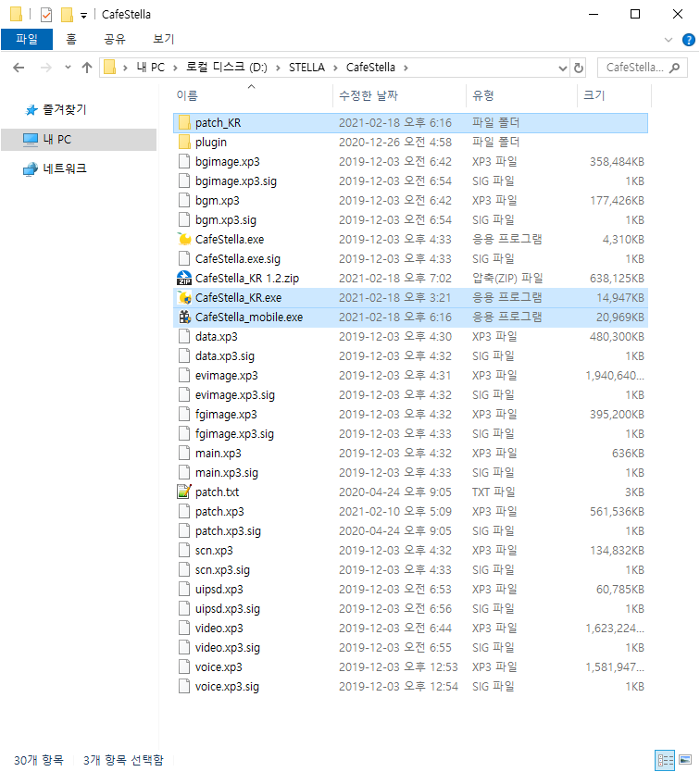Select the bgm.xp3.sig file name
Screen dimensions: 700x772
click(x=226, y=220)
